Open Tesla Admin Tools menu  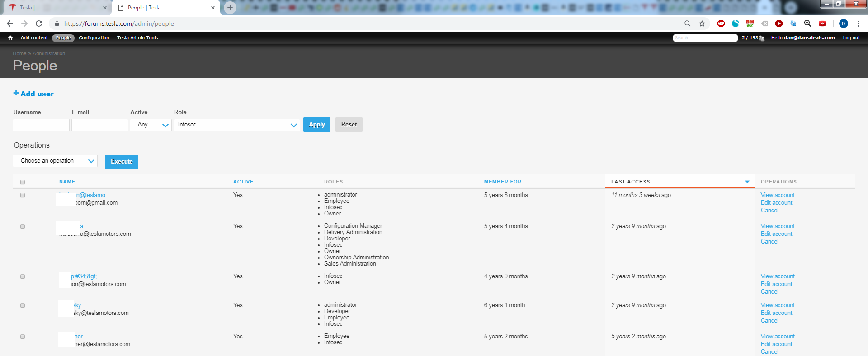(x=137, y=38)
